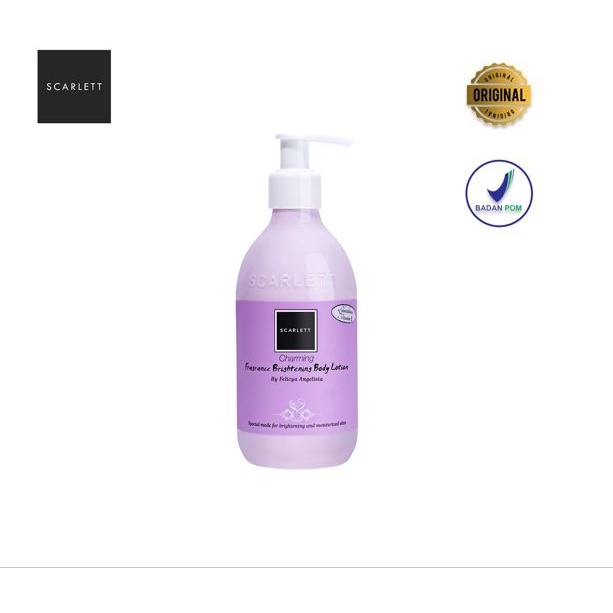Select the gold ORIGINAL seal badge
Image resolution: width=613 pixels, height=613 pixels.
(498, 94)
